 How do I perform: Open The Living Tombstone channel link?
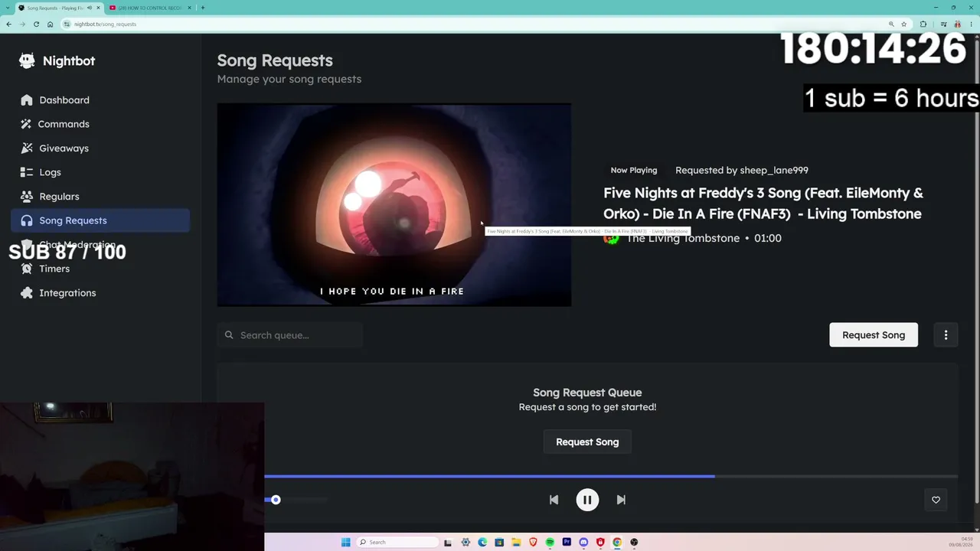pos(683,238)
